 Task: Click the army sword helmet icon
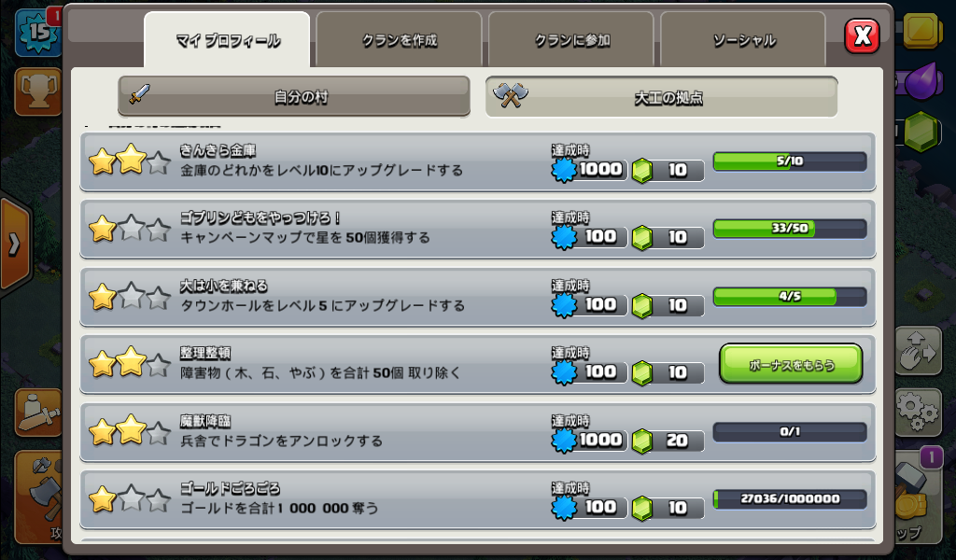tap(37, 413)
